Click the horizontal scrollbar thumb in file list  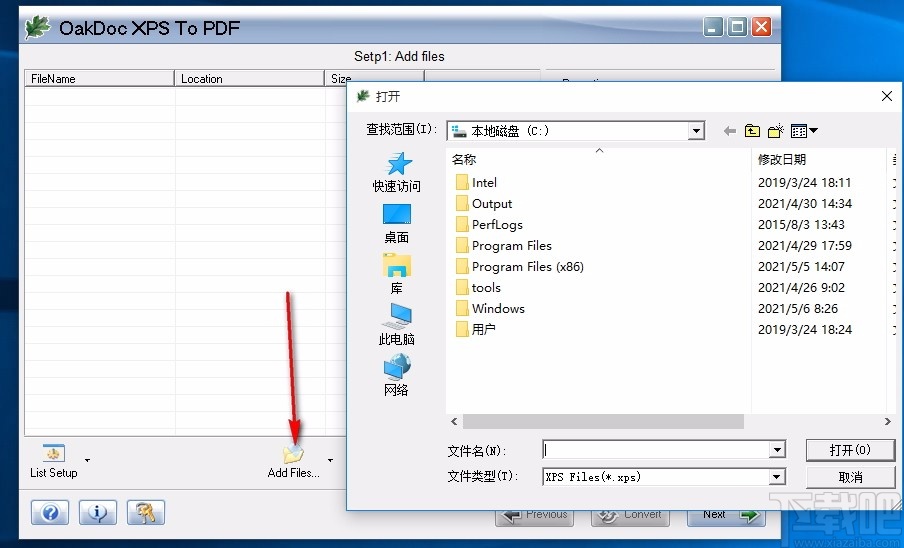pyautogui.click(x=603, y=422)
